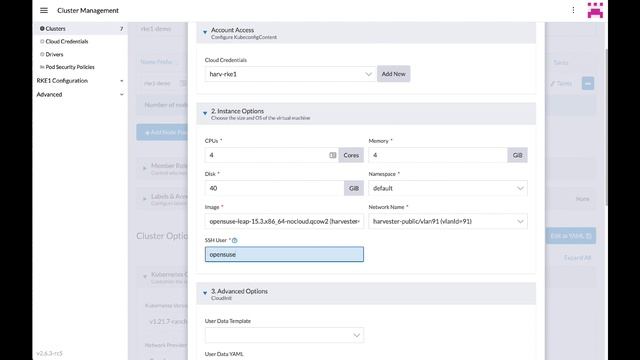The height and width of the screenshot is (360, 640).
Task: Collapse the Account Access section
Action: pyautogui.click(x=205, y=32)
